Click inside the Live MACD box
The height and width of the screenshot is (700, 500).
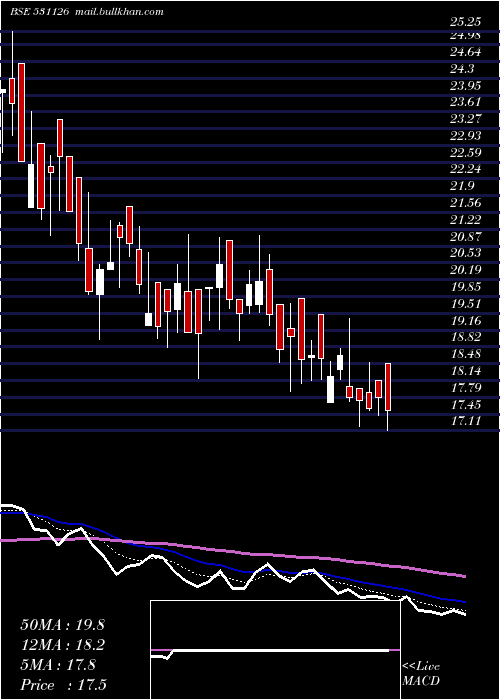pyautogui.click(x=275, y=650)
